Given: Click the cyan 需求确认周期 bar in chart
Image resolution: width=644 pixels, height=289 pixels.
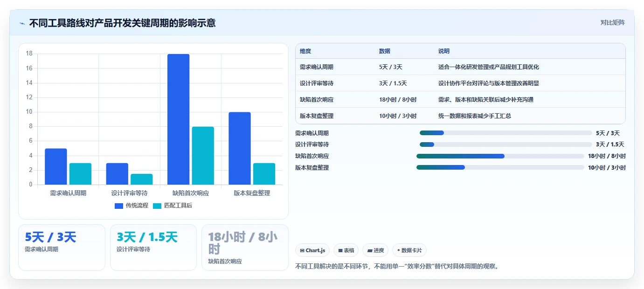Looking at the screenshot, I should (x=80, y=174).
